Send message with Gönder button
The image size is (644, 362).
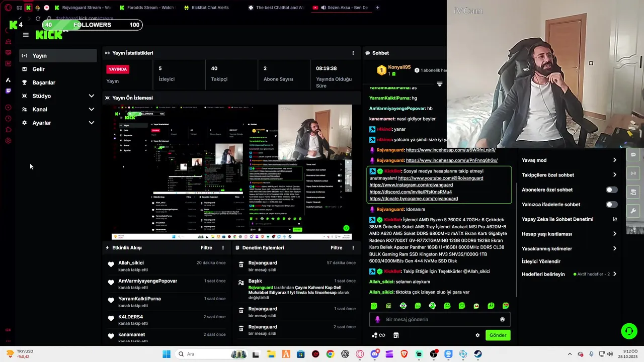coord(498,335)
